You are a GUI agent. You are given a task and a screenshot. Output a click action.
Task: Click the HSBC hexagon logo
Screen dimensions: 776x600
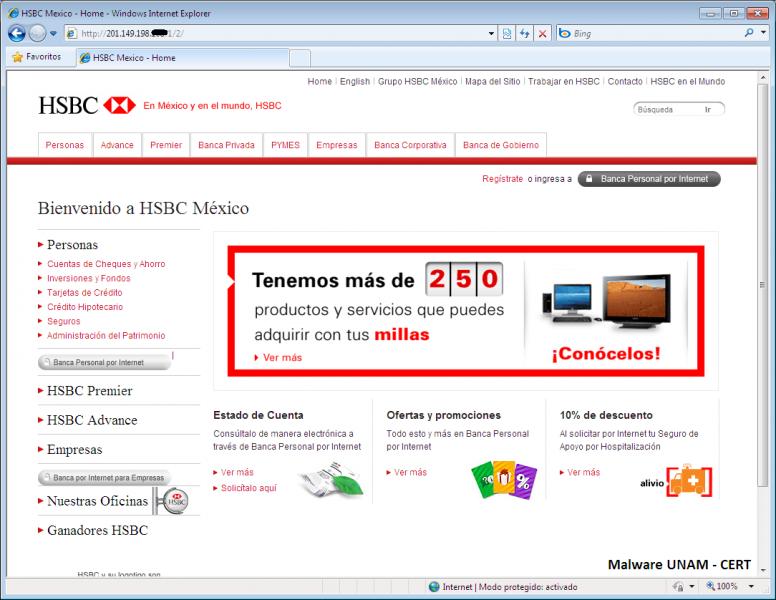coord(119,105)
